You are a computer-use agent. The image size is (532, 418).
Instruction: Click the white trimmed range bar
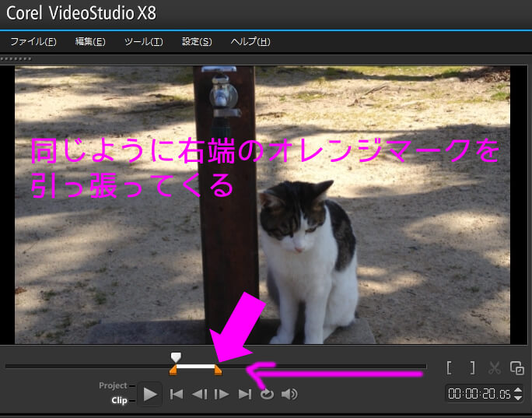tap(196, 367)
